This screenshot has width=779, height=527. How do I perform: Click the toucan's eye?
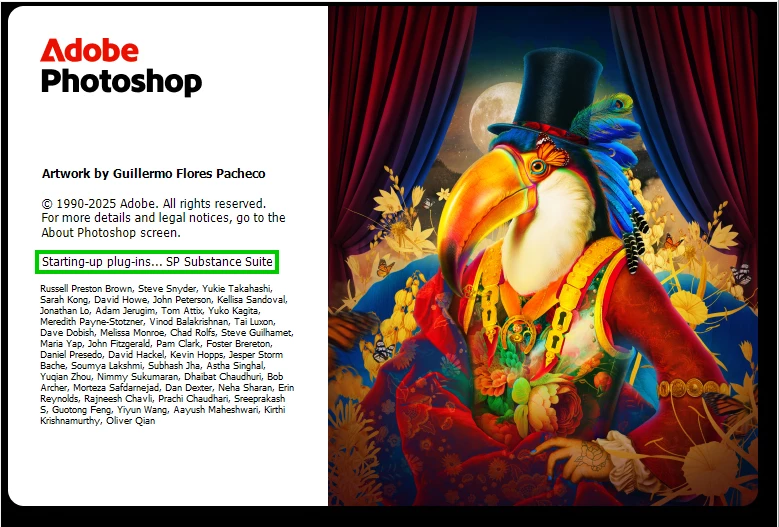[x=538, y=166]
